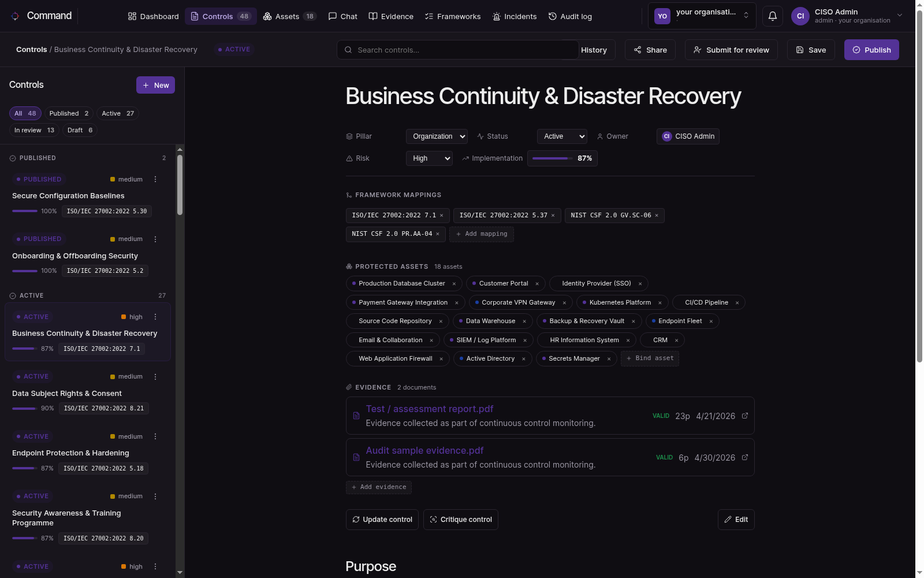
Task: Open options menu for Security Awareness & Training
Action: pyautogui.click(x=155, y=497)
